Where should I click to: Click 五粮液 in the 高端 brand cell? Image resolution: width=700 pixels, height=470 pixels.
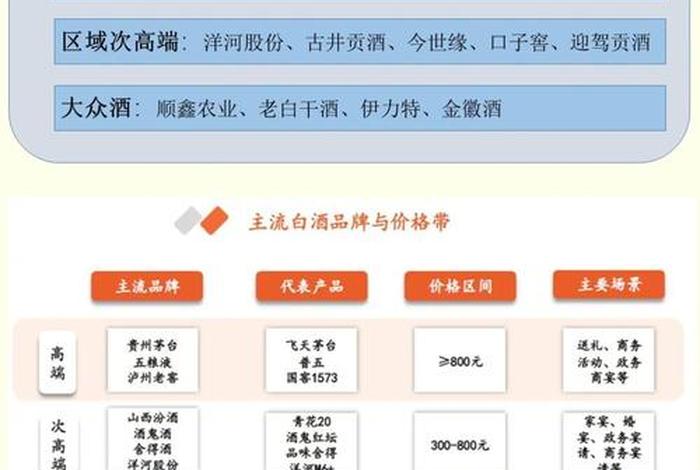(x=153, y=362)
